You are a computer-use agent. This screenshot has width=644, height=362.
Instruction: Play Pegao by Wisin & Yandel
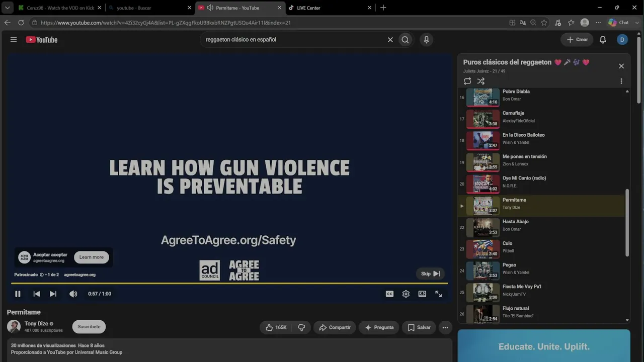tap(541, 270)
